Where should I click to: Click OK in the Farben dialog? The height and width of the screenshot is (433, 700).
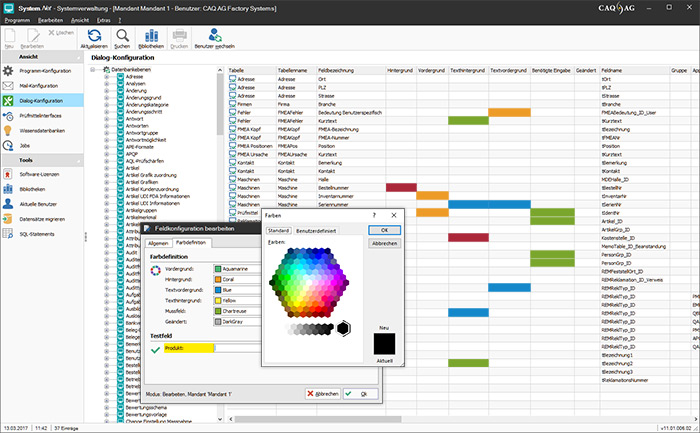pyautogui.click(x=385, y=229)
